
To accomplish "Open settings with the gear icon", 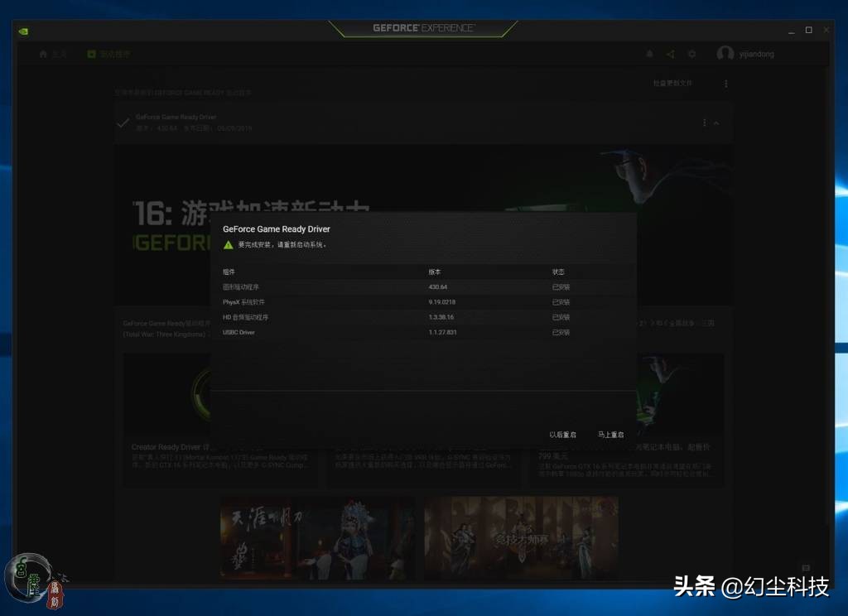I will 692,54.
